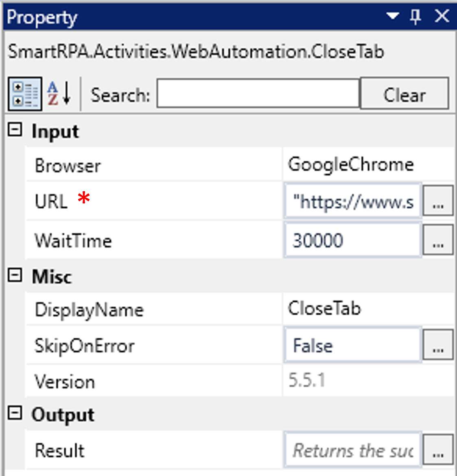Collapse the Misc section
The image size is (457, 476).
coord(15,277)
